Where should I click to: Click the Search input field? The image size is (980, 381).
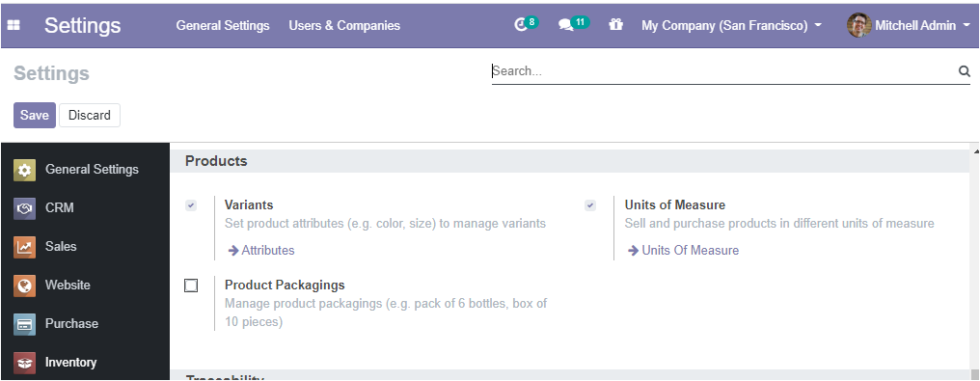pyautogui.click(x=723, y=71)
